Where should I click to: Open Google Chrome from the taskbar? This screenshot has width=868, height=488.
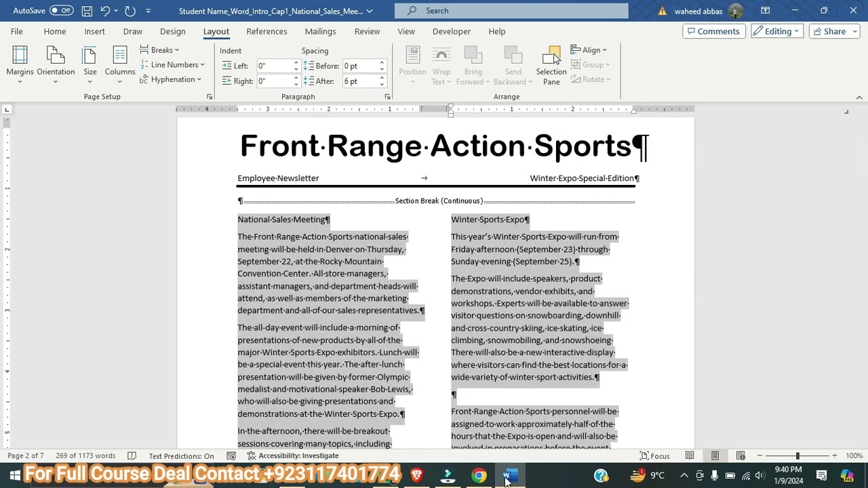point(479,475)
